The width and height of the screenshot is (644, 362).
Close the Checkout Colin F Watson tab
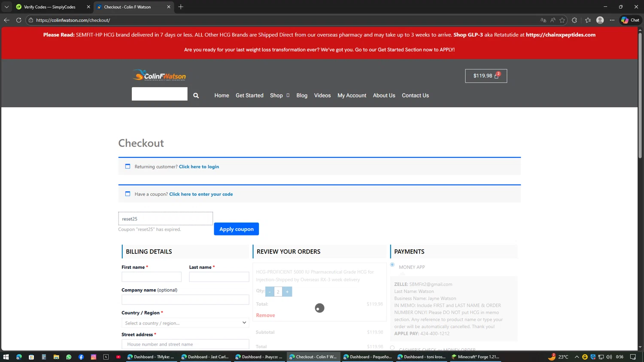pyautogui.click(x=169, y=7)
